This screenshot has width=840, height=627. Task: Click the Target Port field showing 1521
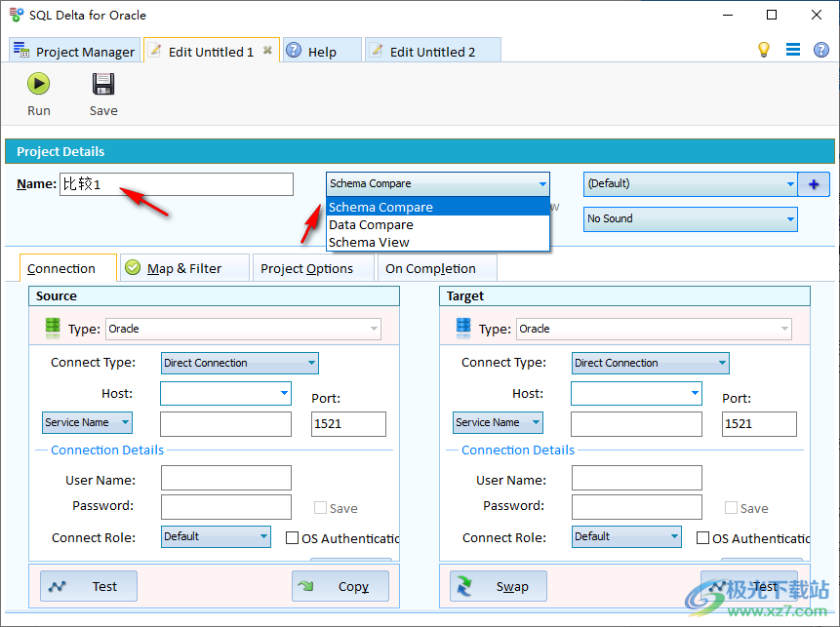click(x=759, y=424)
